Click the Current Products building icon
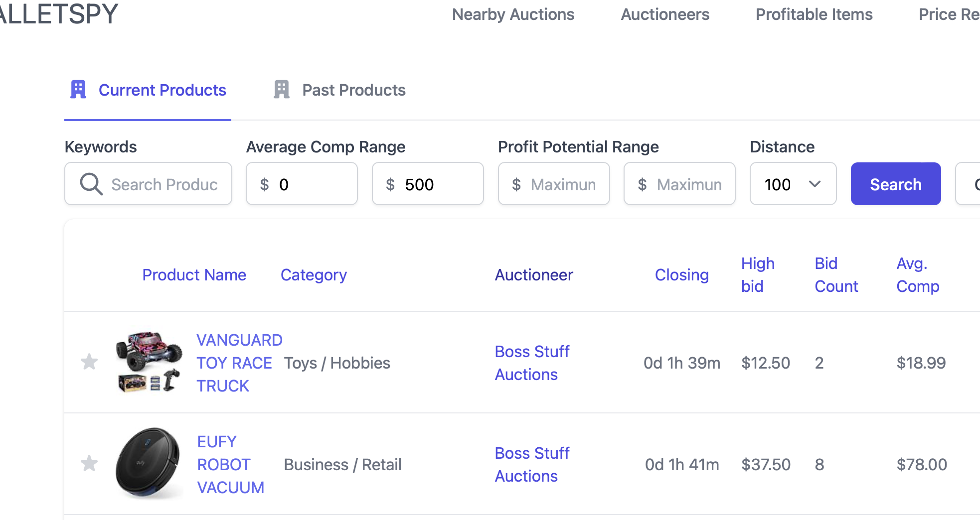Viewport: 980px width, 520px height. 78,90
